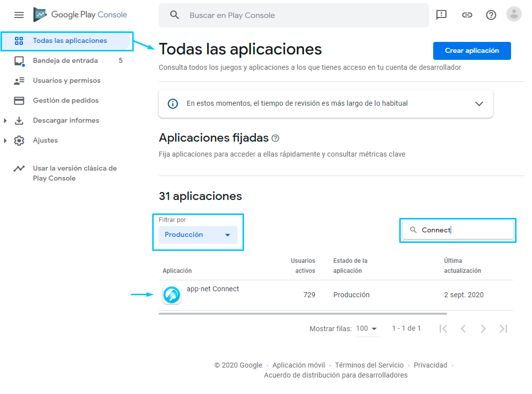Screen dimensions: 532x394
Task: Open the hamburger navigation menu
Action: [19, 15]
